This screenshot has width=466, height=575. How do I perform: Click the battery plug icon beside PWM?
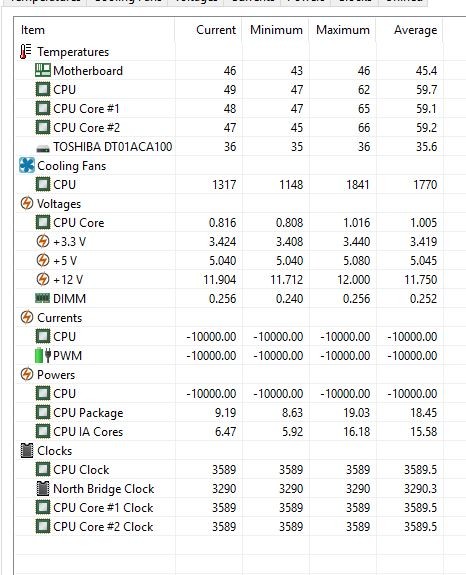(43, 355)
